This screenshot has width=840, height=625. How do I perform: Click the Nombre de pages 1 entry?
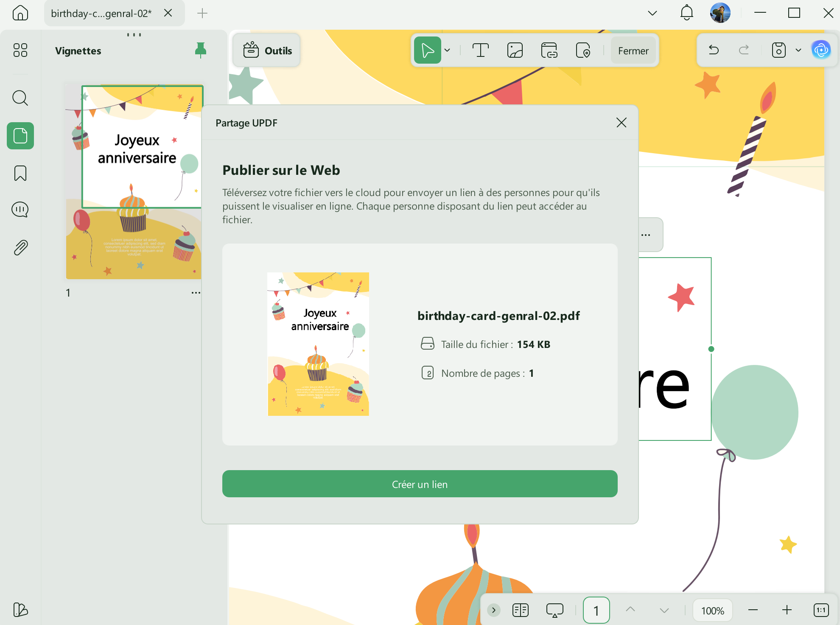[478, 373]
